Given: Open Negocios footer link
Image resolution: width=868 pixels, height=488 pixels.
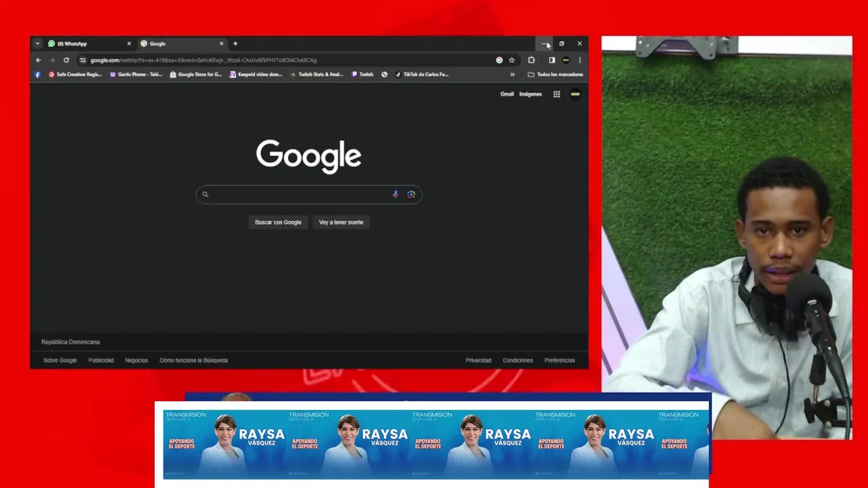Looking at the screenshot, I should (136, 361).
